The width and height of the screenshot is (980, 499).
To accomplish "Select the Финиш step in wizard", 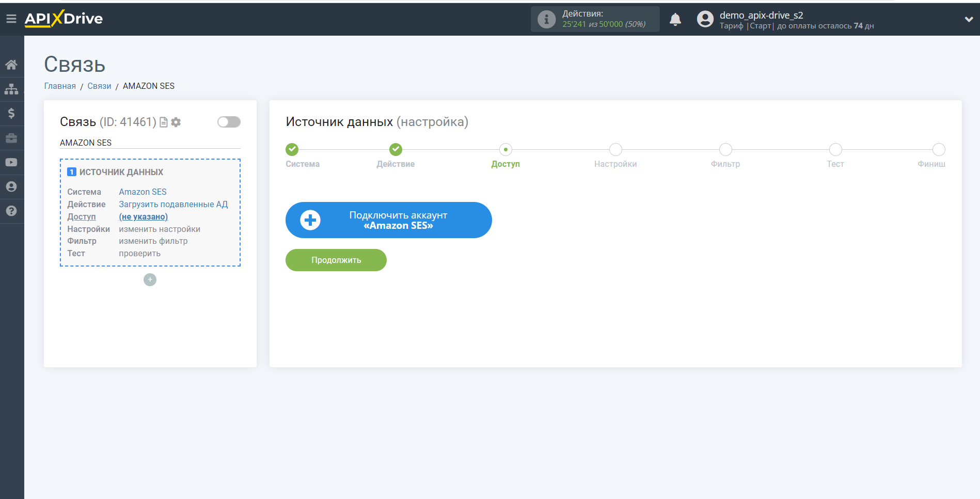I will pyautogui.click(x=939, y=149).
